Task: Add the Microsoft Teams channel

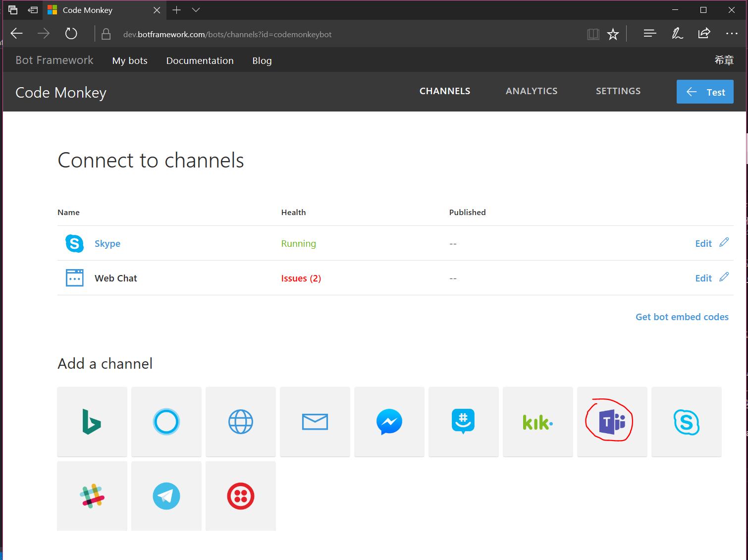Action: point(612,422)
